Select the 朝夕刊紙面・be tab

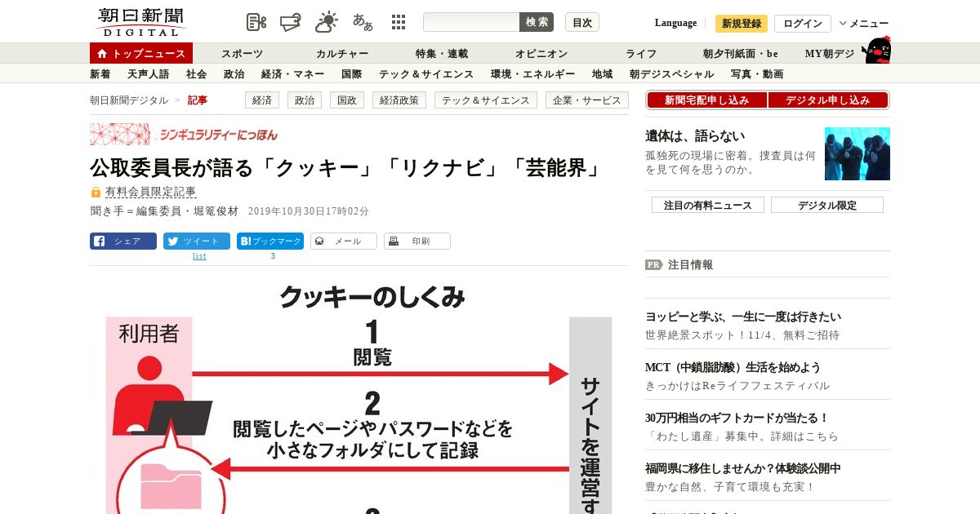coord(741,54)
